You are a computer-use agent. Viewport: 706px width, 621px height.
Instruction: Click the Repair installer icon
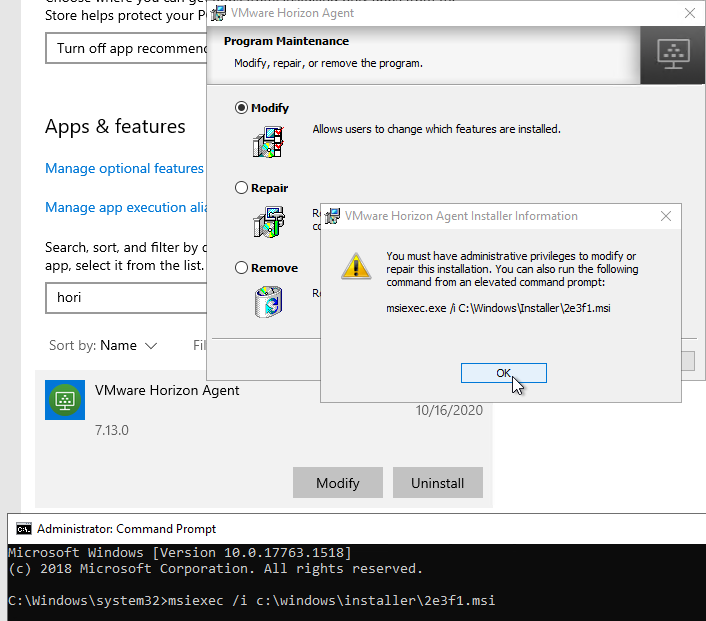268,222
